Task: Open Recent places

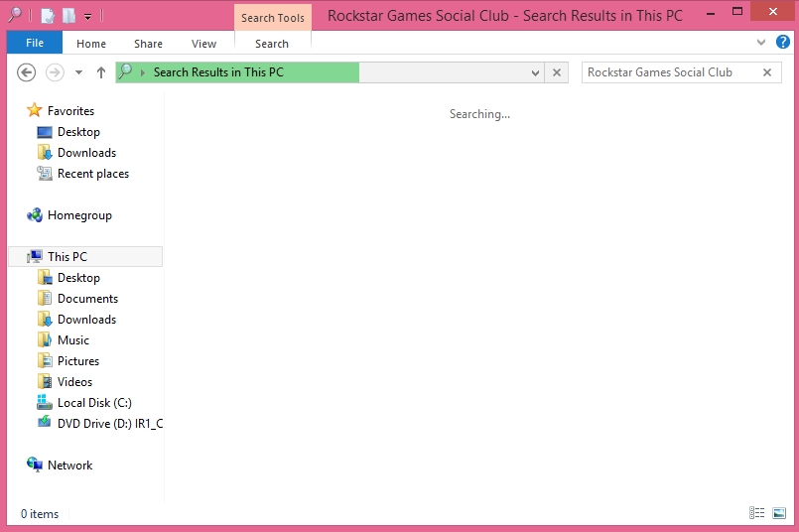Action: pyautogui.click(x=93, y=174)
